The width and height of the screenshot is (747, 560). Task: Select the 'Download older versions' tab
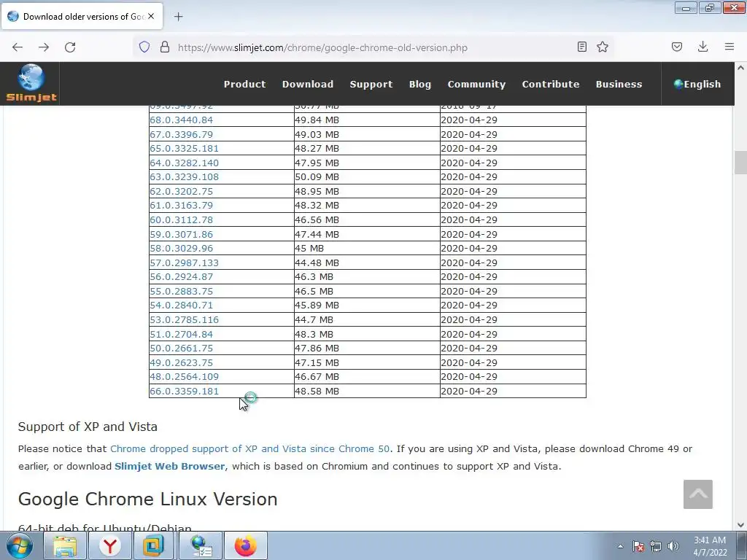(82, 16)
